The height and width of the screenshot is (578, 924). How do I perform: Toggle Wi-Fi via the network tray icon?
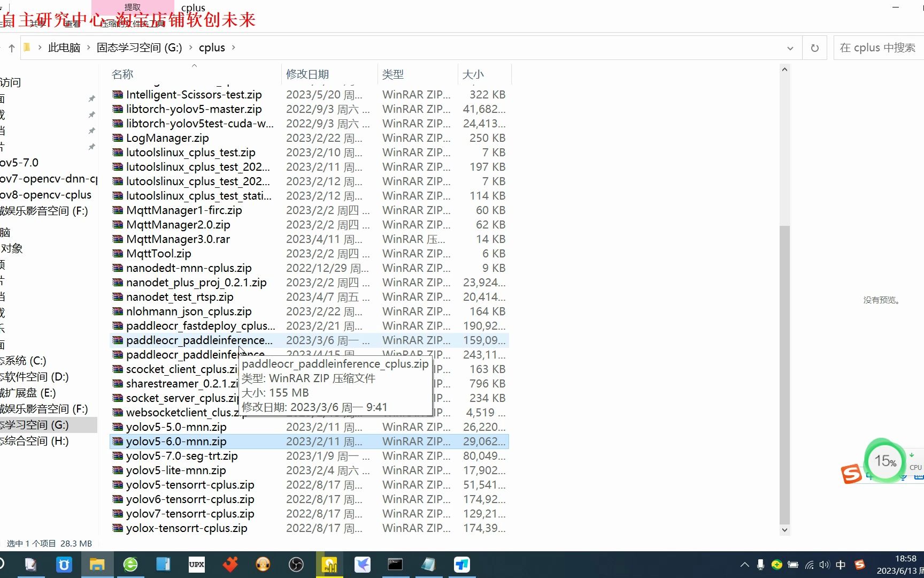pyautogui.click(x=808, y=565)
